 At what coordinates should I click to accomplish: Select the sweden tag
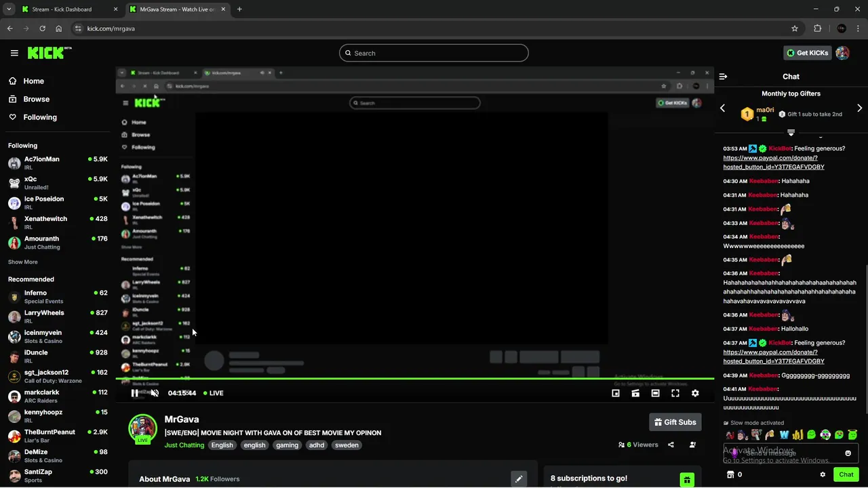[347, 445]
